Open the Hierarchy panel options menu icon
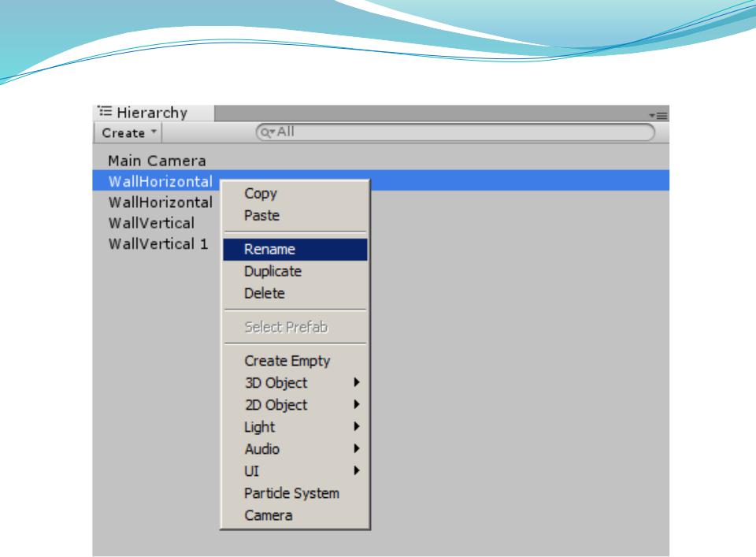Screen dimensions: 756x557 click(658, 116)
